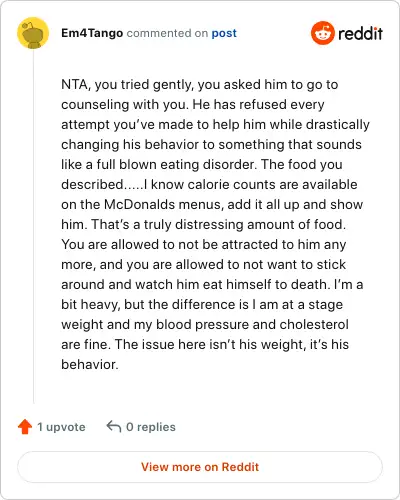Click the final word "behavior." of the comment
The image size is (400, 500).
pyautogui.click(x=90, y=364)
